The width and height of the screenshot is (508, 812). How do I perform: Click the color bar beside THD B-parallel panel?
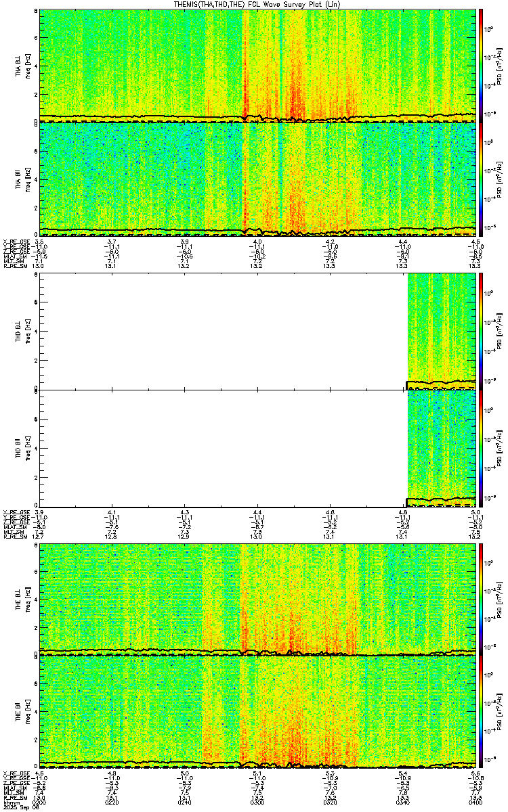point(482,448)
